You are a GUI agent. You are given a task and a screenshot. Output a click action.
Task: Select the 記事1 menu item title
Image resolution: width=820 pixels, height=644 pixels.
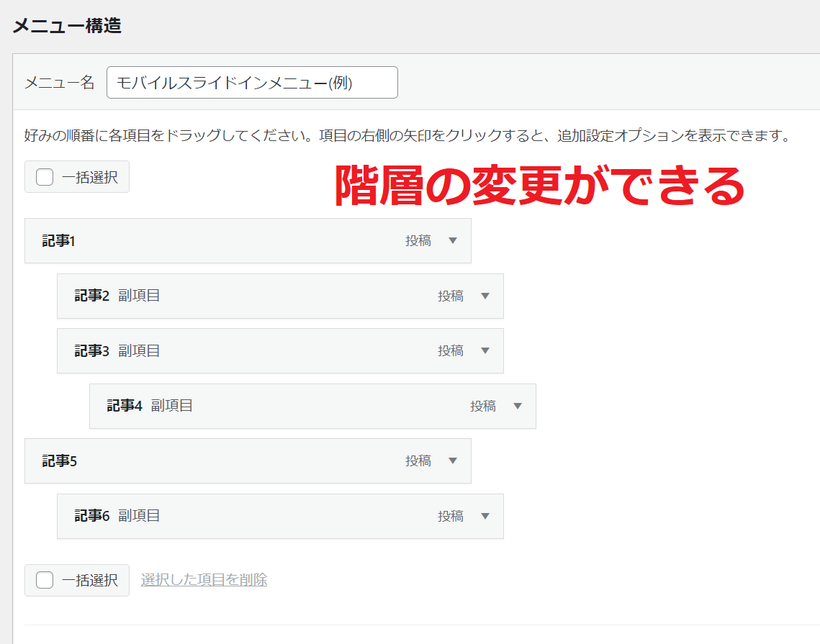pyautogui.click(x=58, y=241)
